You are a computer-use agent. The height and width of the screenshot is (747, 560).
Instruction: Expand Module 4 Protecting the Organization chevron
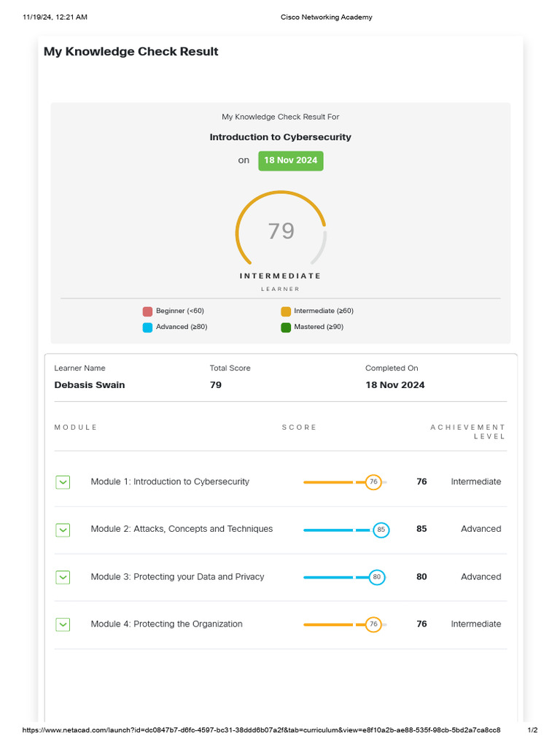63,624
